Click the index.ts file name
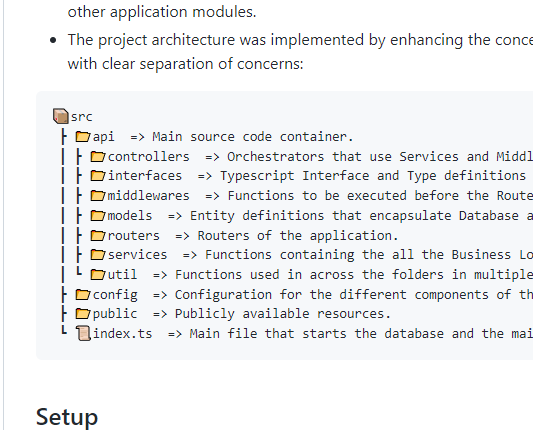The image size is (533, 430). click(122, 333)
